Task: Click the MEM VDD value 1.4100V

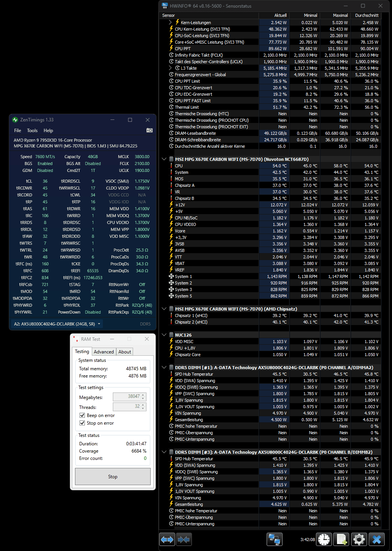Action: click(142, 209)
